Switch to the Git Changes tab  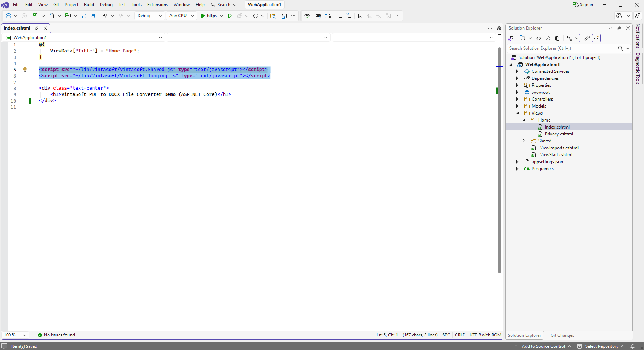point(562,335)
